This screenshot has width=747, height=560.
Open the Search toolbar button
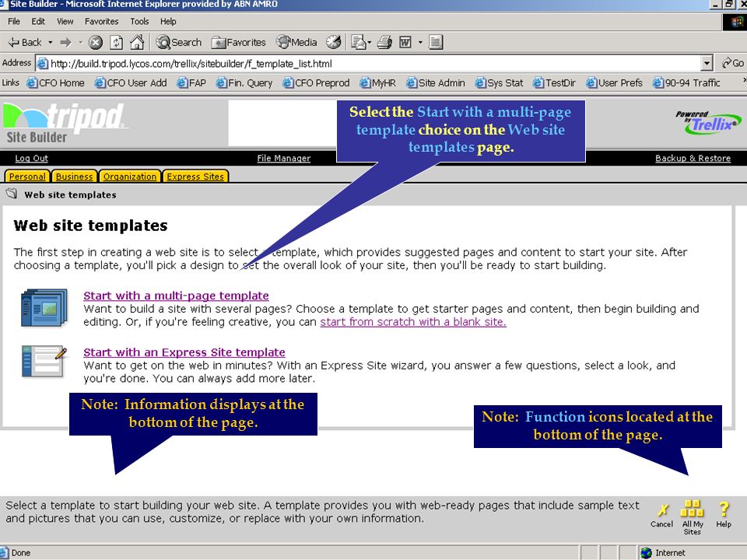click(179, 42)
